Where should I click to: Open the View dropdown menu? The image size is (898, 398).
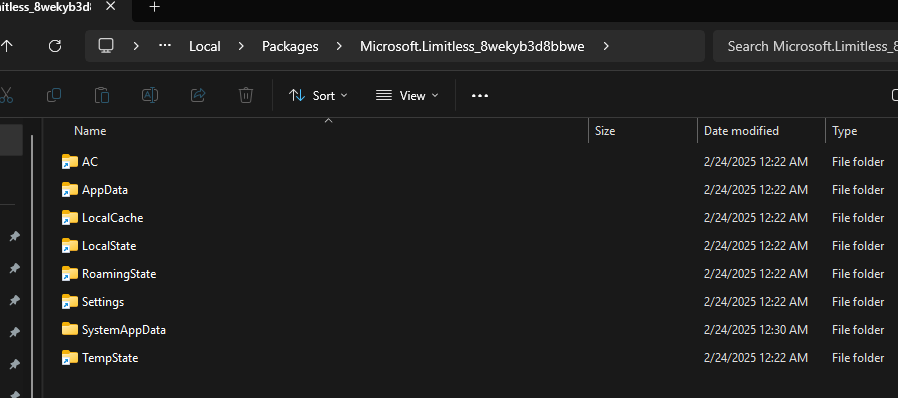click(407, 96)
